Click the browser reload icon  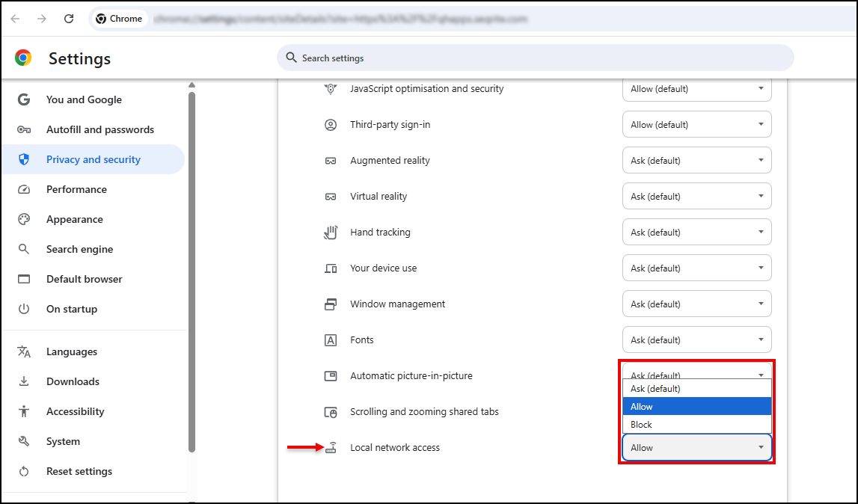[69, 19]
